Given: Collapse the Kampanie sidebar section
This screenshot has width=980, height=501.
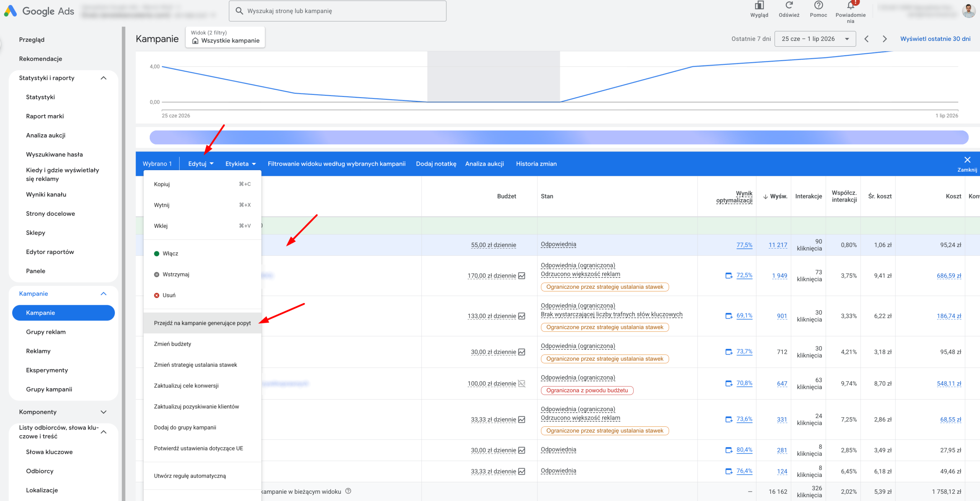Looking at the screenshot, I should pos(103,294).
